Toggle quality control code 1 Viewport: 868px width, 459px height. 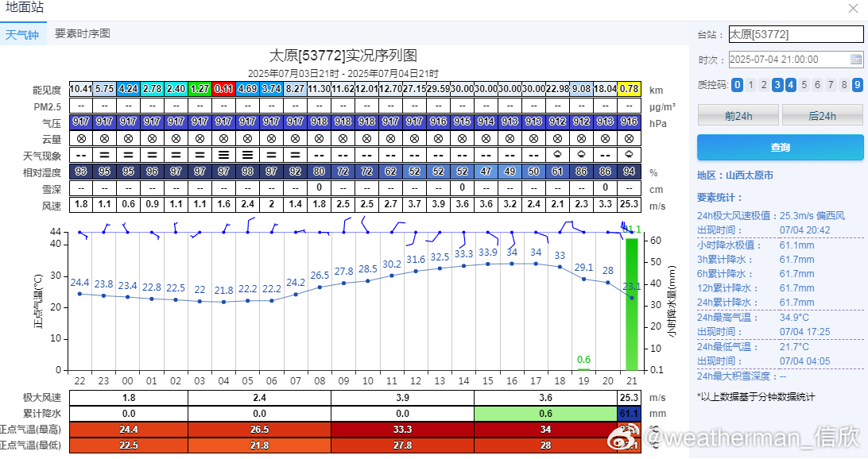pos(750,85)
